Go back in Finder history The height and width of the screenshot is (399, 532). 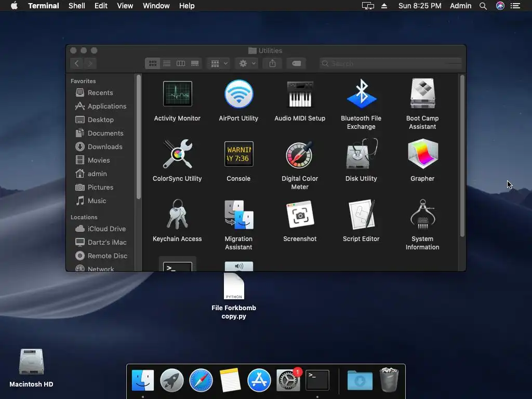click(77, 63)
